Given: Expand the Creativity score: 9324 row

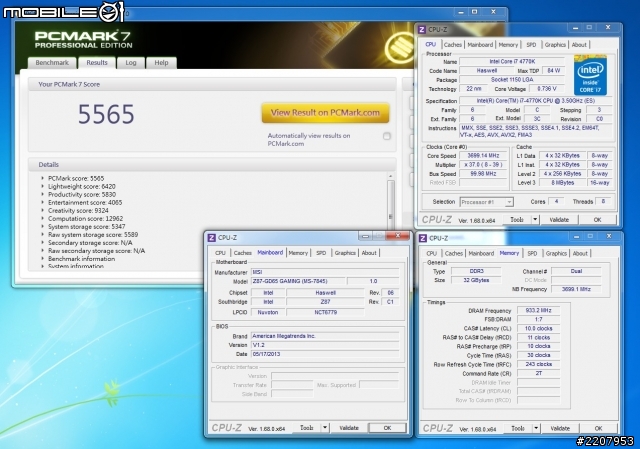Looking at the screenshot, I should click(42, 211).
